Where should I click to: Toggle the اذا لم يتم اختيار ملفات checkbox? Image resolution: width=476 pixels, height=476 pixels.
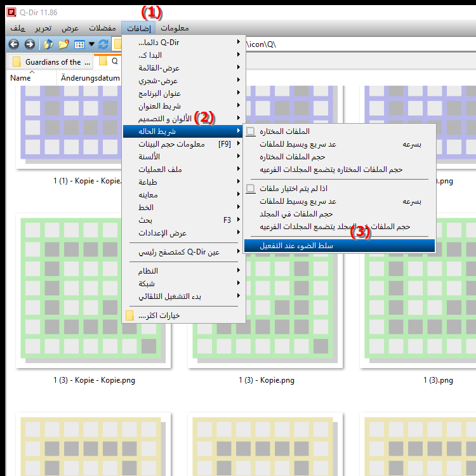(x=340, y=188)
